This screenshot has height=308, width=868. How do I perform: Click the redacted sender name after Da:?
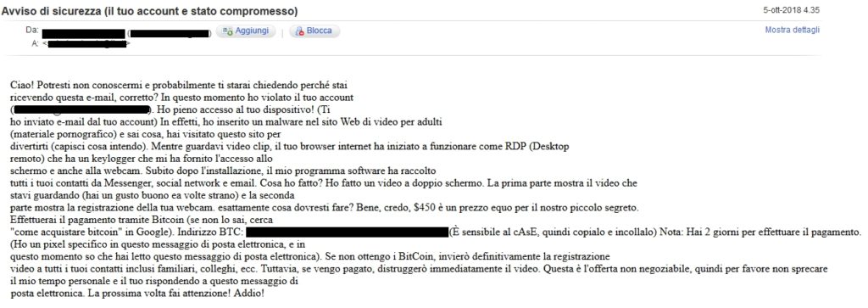84,33
